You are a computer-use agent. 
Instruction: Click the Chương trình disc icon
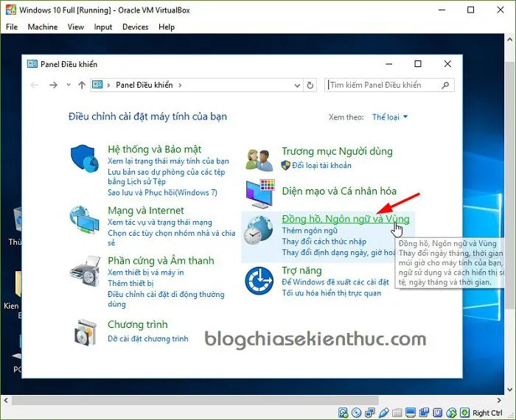84,332
